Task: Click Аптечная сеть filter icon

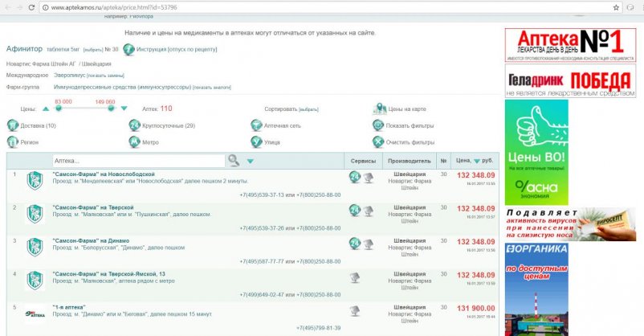Action: click(x=256, y=125)
